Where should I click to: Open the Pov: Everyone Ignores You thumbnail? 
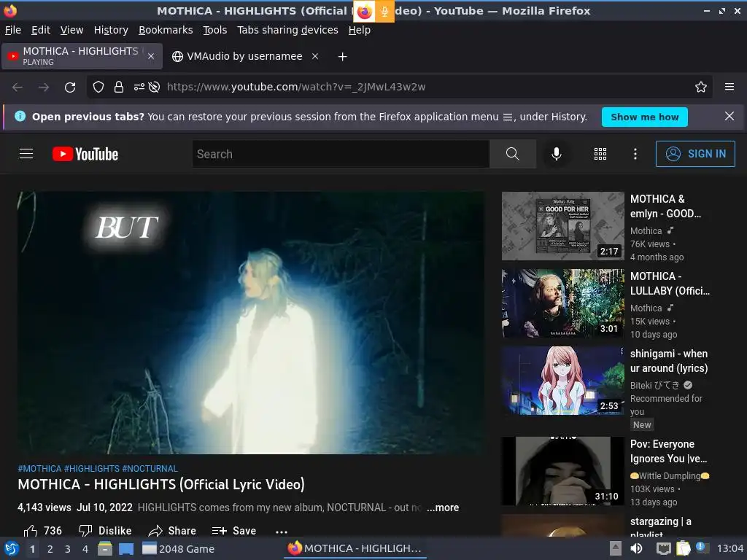pyautogui.click(x=562, y=471)
